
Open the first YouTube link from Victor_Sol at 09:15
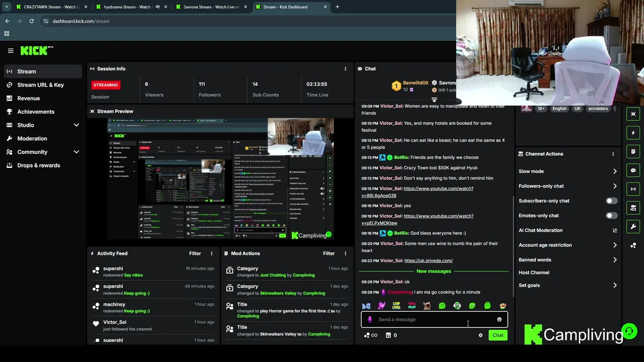coord(417,192)
